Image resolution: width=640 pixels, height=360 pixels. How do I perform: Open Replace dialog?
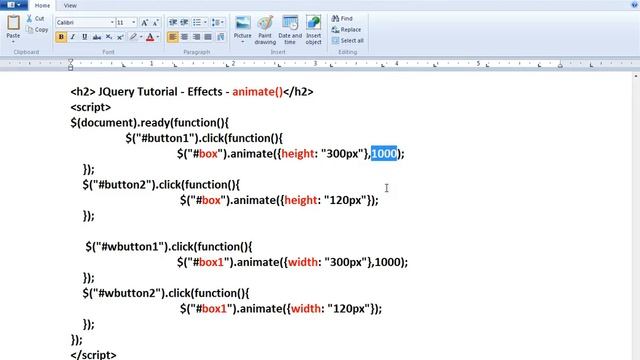[347, 30]
